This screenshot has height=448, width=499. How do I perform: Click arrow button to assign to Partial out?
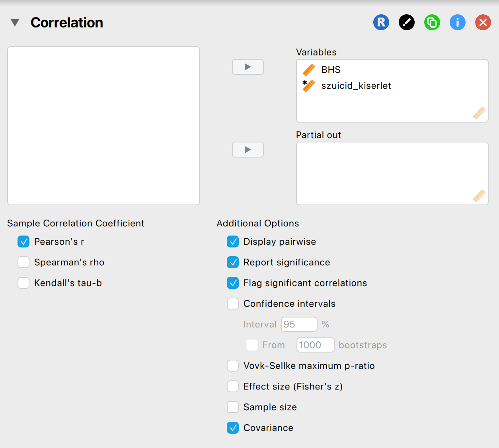pos(248,150)
